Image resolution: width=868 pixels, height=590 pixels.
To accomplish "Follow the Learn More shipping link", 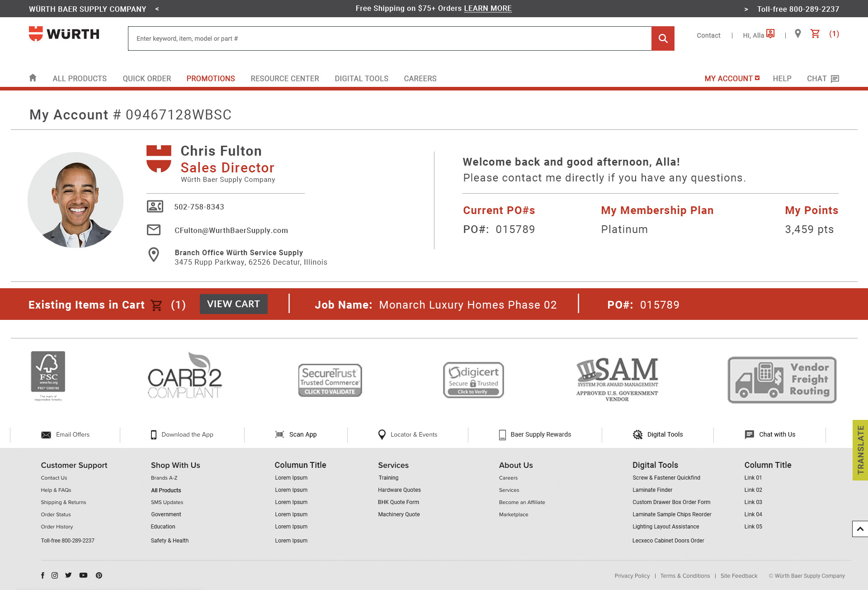I will pos(488,9).
